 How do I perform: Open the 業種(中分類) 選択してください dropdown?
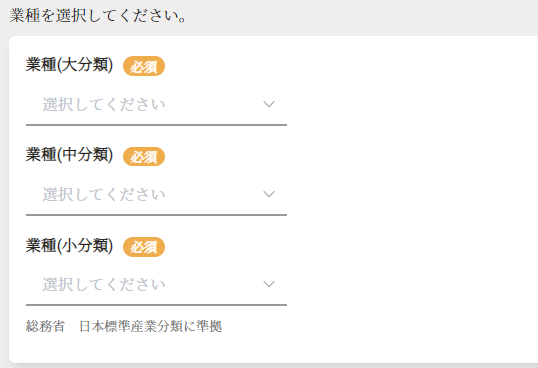coord(156,194)
